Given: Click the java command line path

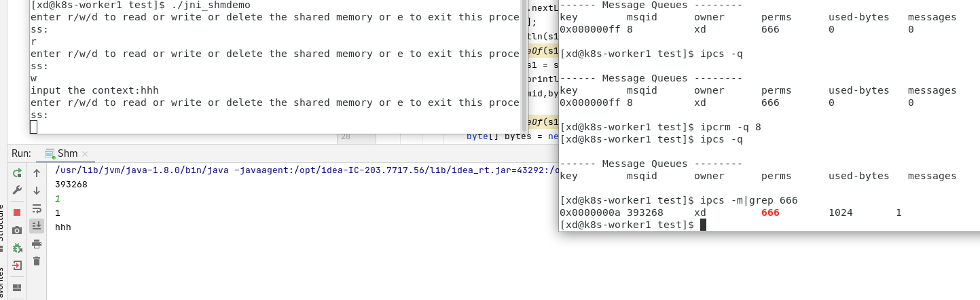Looking at the screenshot, I should point(306,170).
